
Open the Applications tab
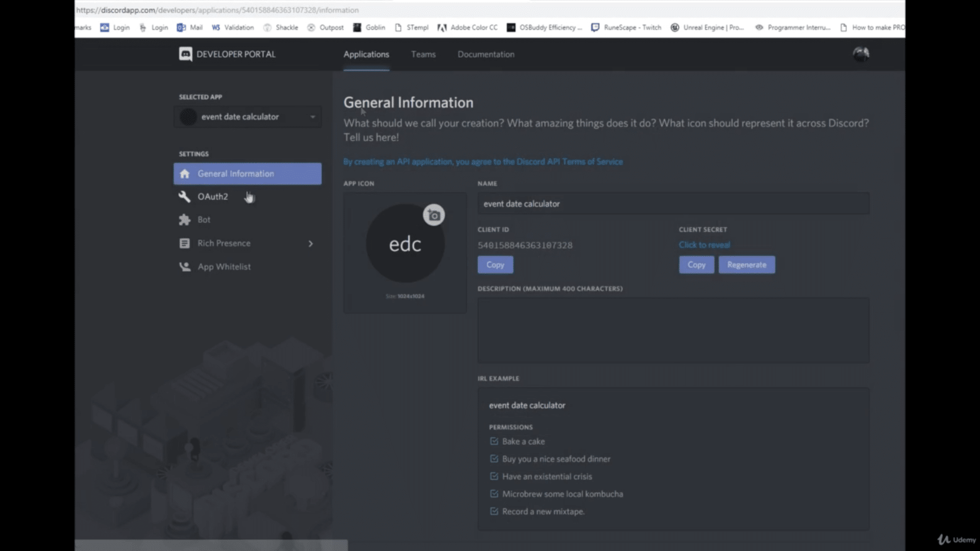point(366,54)
